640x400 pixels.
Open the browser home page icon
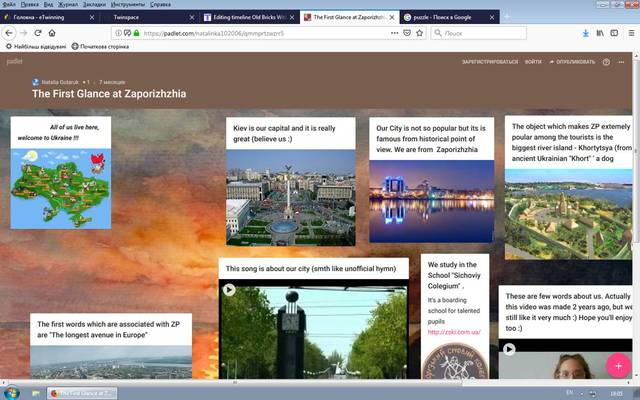52,33
